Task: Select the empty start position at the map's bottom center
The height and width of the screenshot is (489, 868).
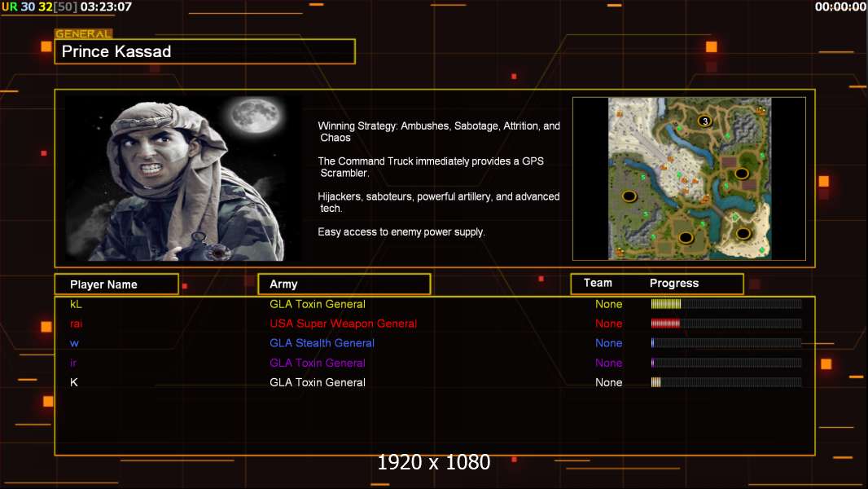Action: click(x=686, y=237)
